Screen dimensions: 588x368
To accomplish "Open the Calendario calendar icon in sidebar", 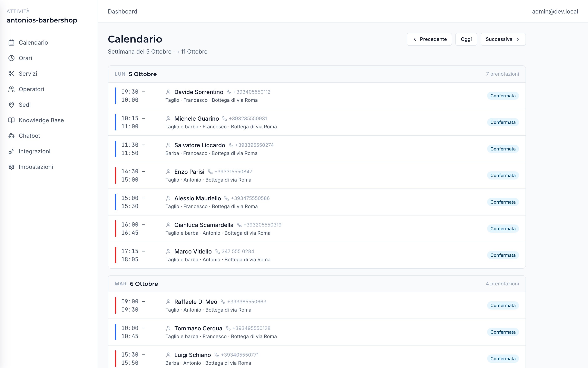I will coord(11,43).
